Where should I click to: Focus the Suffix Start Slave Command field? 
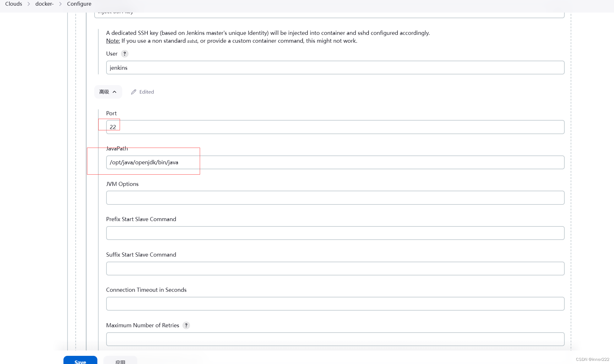[x=335, y=269]
